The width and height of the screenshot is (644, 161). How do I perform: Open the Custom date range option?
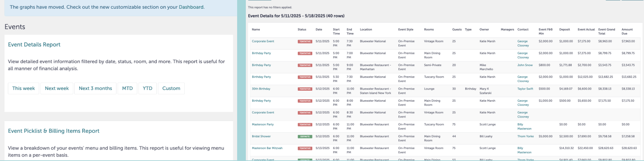click(x=171, y=88)
